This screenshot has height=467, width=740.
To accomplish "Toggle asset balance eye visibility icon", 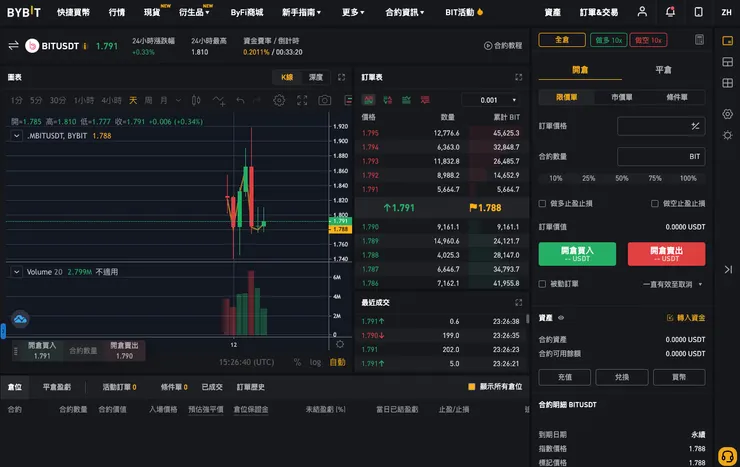I will point(561,318).
